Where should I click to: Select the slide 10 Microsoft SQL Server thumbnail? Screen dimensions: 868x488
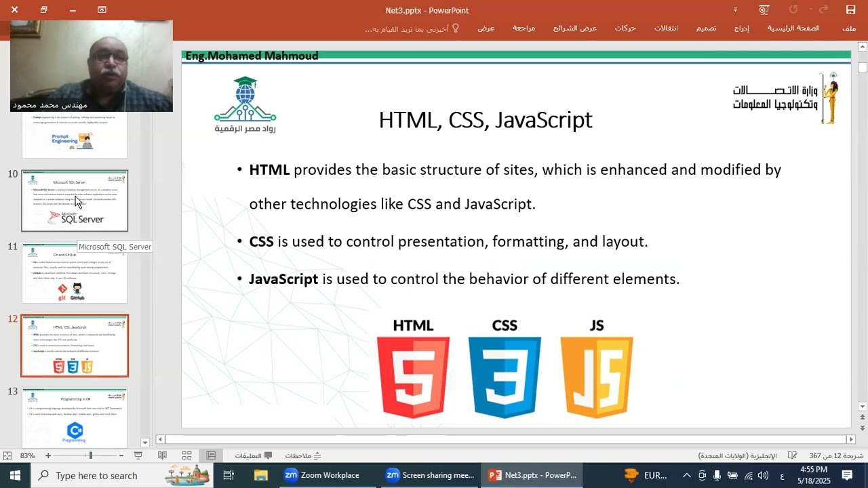75,201
